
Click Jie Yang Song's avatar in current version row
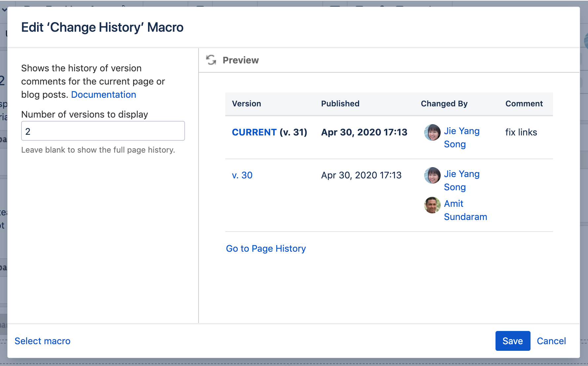click(432, 132)
